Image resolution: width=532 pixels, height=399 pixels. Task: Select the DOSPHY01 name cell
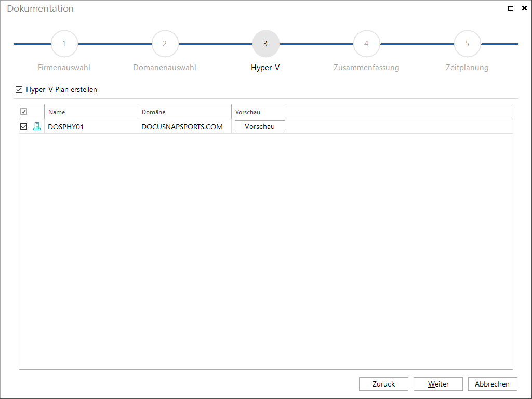[x=91, y=127]
